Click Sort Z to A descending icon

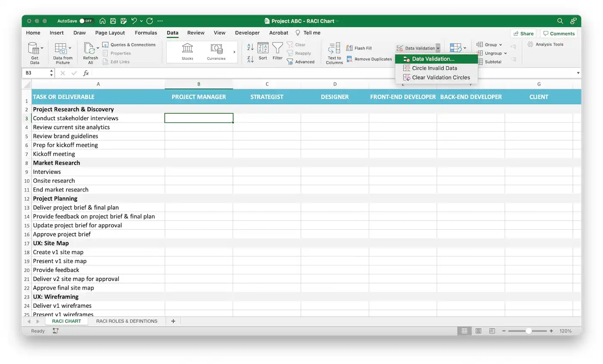pos(251,59)
